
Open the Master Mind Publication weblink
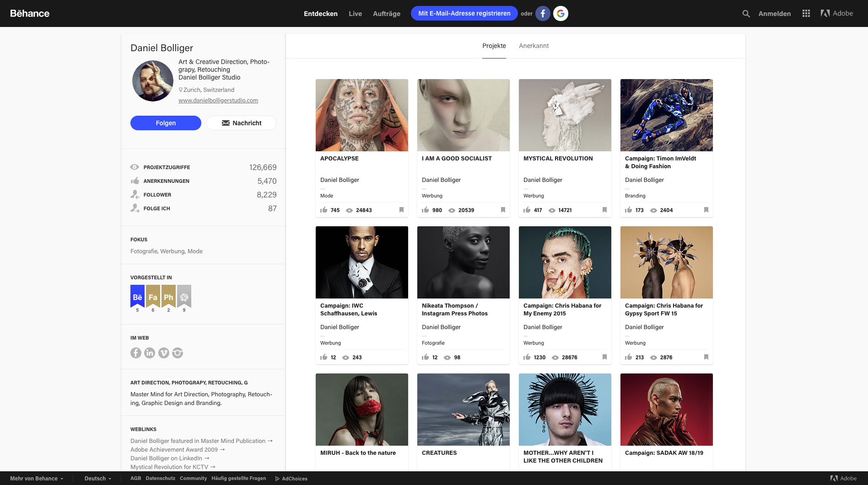tap(201, 441)
